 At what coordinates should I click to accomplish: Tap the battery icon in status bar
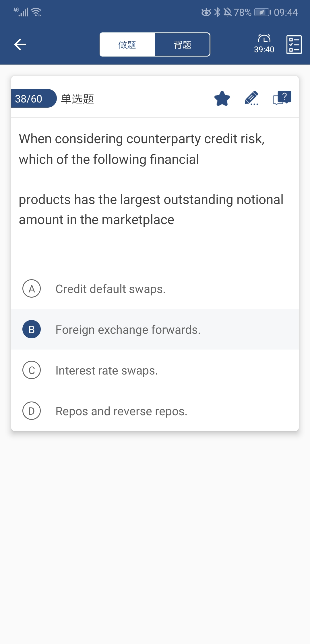(263, 12)
